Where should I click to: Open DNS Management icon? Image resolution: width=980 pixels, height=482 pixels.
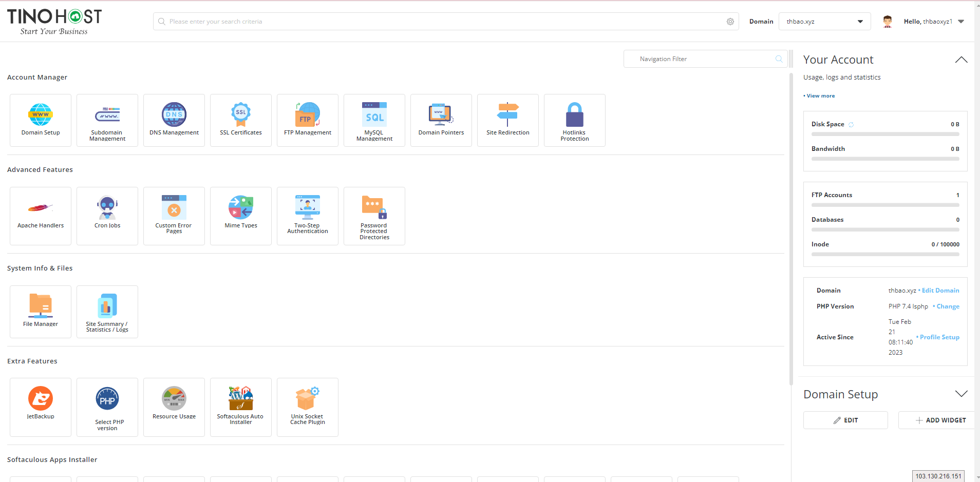174,114
